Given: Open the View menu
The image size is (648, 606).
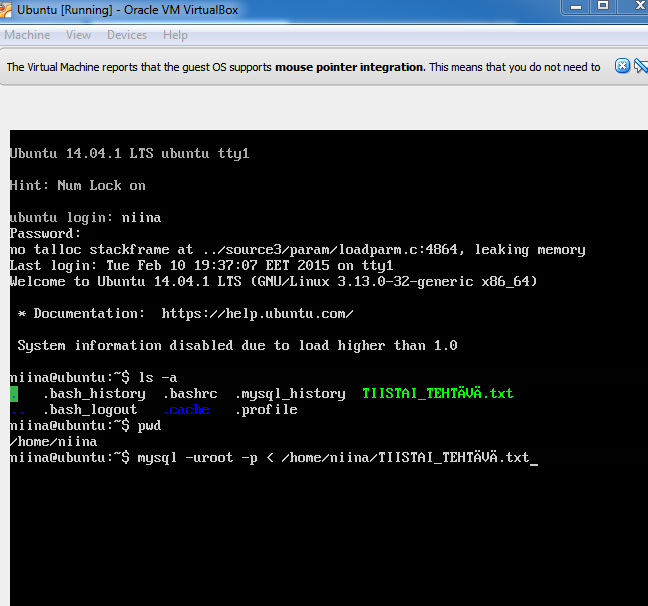Looking at the screenshot, I should (78, 35).
